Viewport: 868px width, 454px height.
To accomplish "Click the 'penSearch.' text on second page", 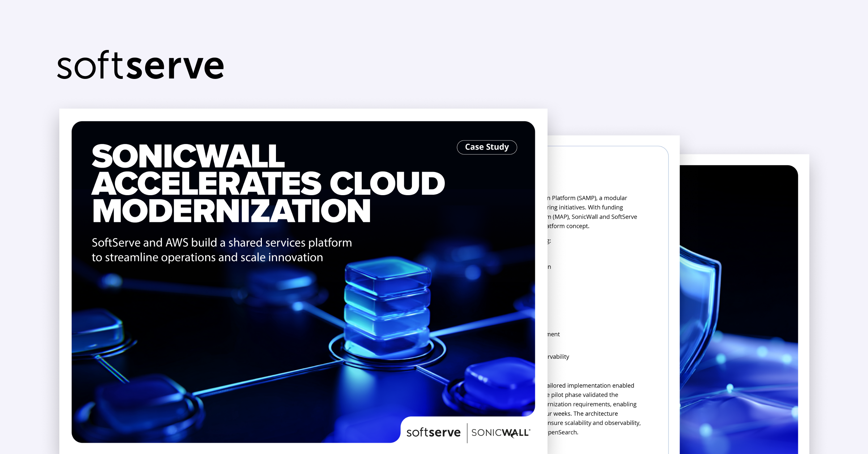I will click(563, 432).
